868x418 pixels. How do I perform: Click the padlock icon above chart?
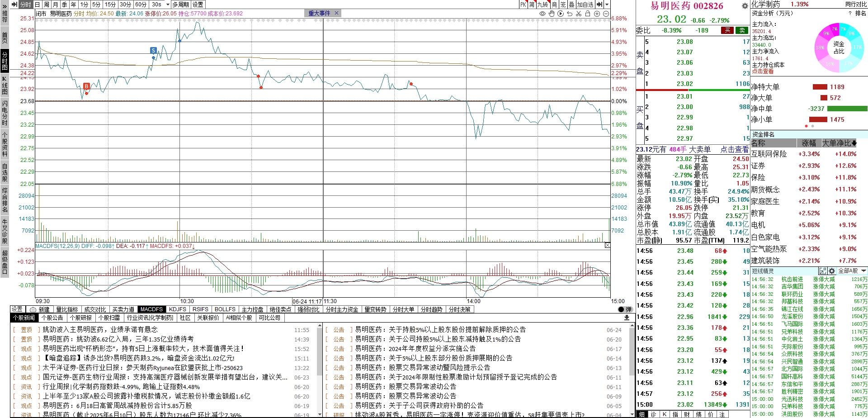588,14
